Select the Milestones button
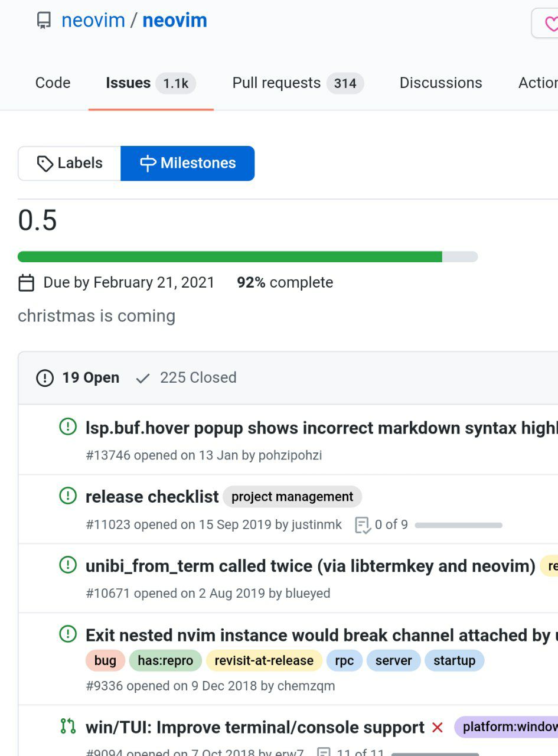 tap(188, 164)
